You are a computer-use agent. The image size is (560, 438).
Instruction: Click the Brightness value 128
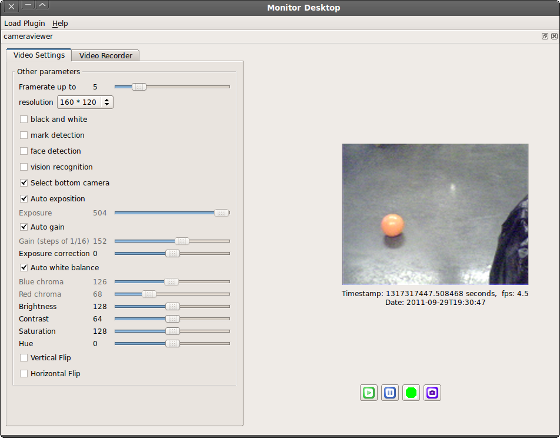tap(100, 307)
